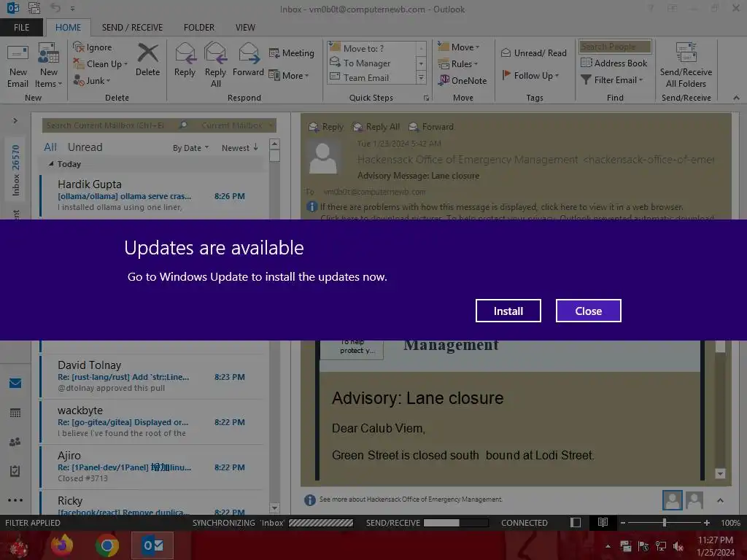
Task: Zoom in with the plus button
Action: (706, 522)
